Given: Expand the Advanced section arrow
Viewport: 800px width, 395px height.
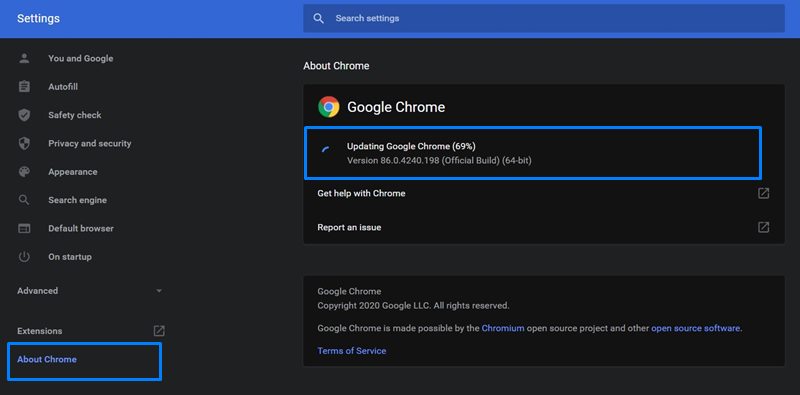Looking at the screenshot, I should coord(159,291).
